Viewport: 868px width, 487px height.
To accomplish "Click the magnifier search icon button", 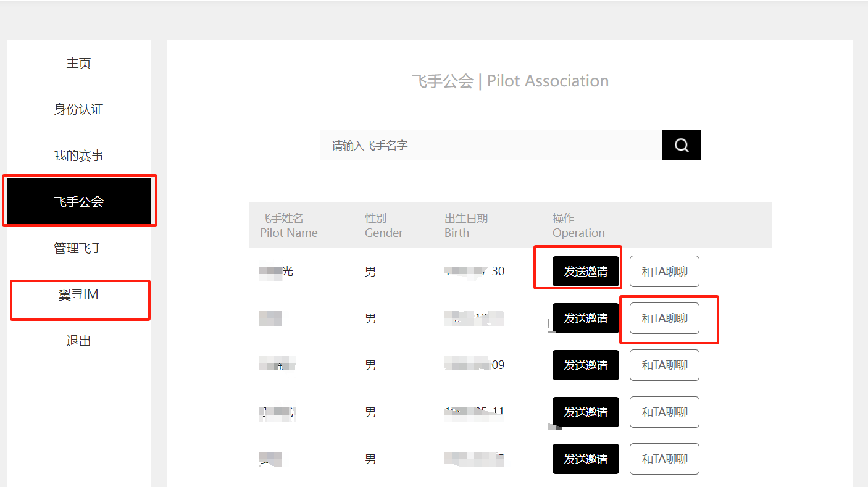I will [x=682, y=145].
